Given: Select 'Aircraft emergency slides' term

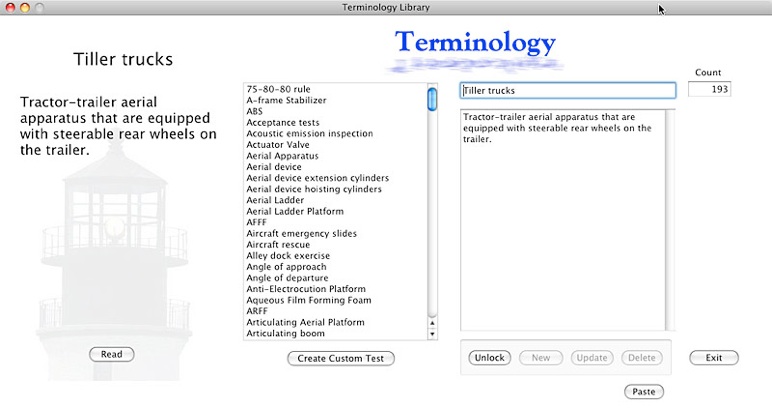Looking at the screenshot, I should click(x=301, y=233).
